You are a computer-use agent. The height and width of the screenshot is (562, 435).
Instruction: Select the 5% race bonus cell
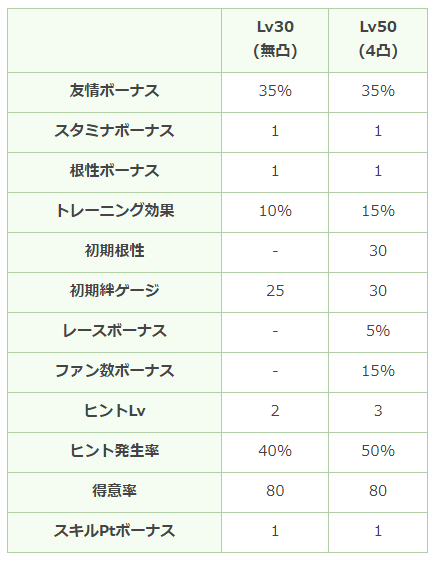click(x=378, y=331)
